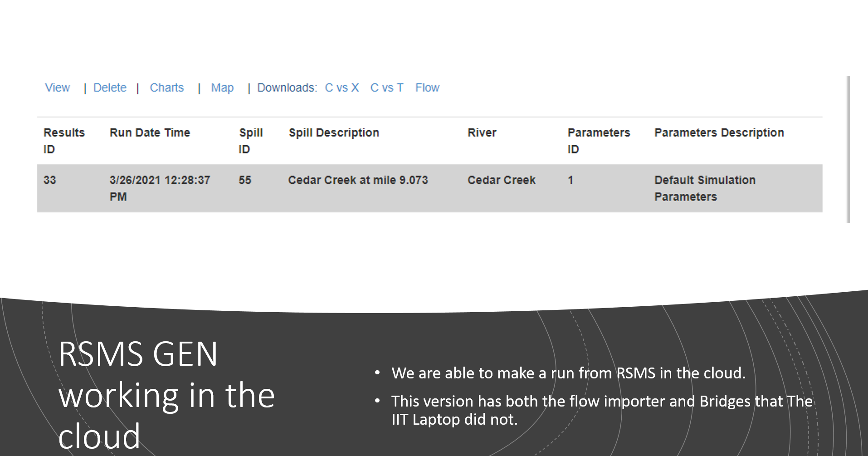
Task: Click the Cedar Creek at mile 9.073 cell
Action: (x=358, y=180)
